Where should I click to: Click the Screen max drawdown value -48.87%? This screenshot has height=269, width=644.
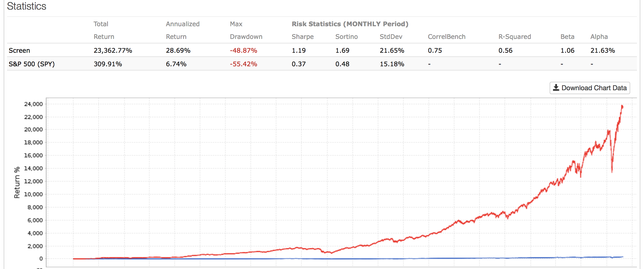coord(243,50)
